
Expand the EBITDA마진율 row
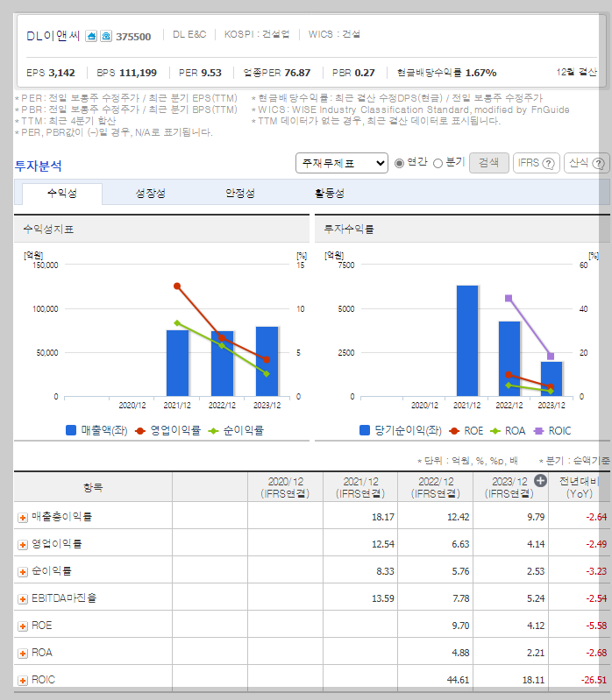click(x=22, y=599)
